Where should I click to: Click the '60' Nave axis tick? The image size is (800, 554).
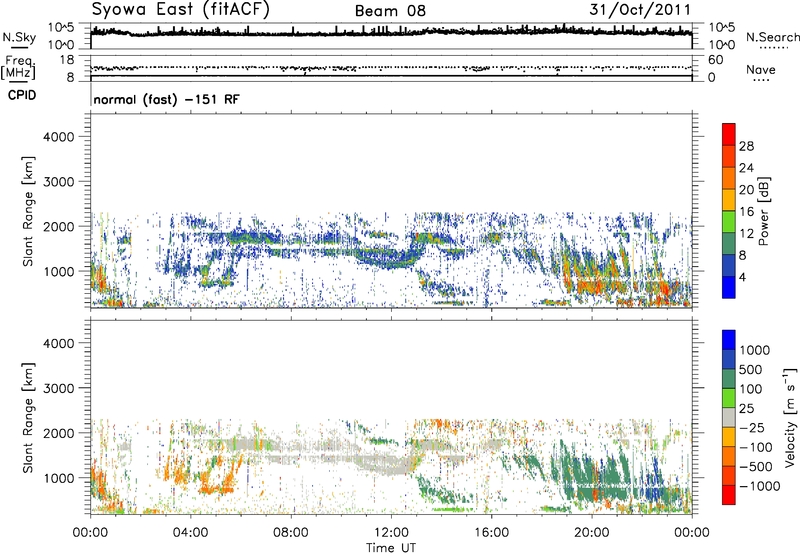pos(715,60)
